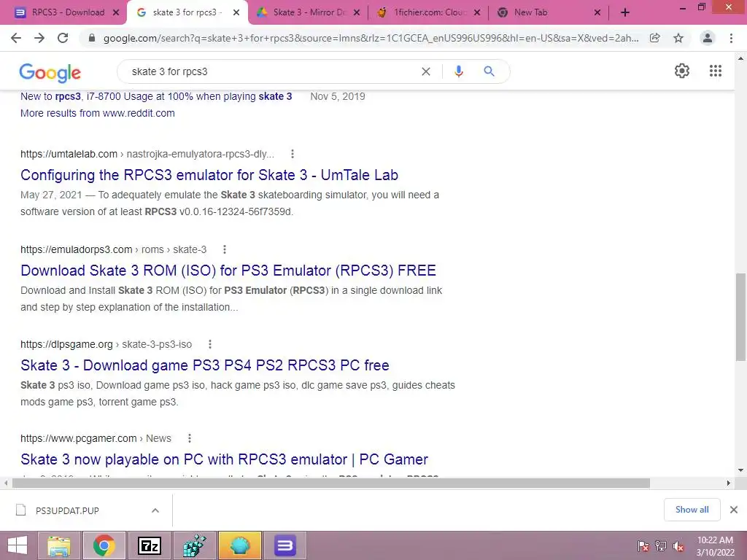Start a voice search with microphone
The image size is (747, 560).
pyautogui.click(x=458, y=71)
